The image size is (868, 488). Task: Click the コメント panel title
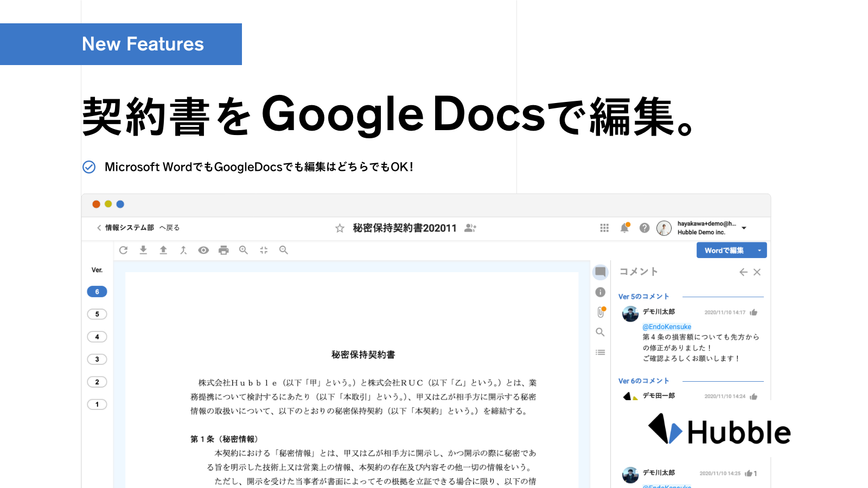pyautogui.click(x=639, y=272)
